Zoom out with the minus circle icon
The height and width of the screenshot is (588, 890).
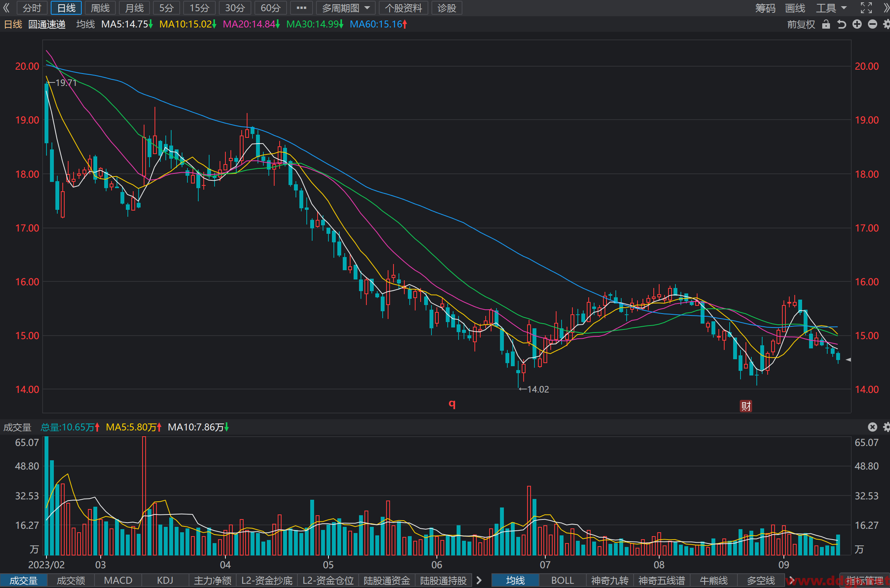(872, 24)
